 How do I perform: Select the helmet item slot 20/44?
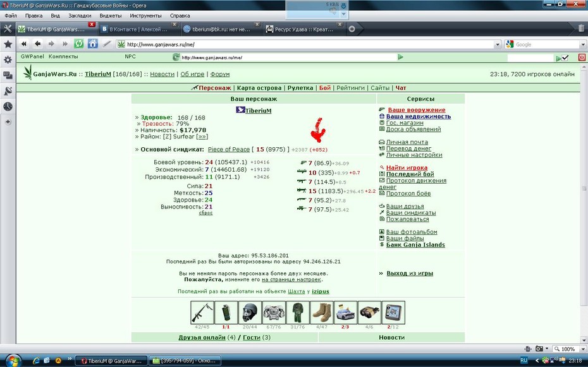click(x=250, y=312)
